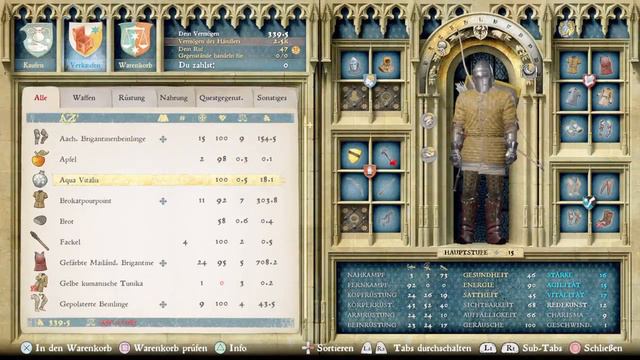
Task: Click the Sub-Tabs button hint
Action: (x=520, y=348)
